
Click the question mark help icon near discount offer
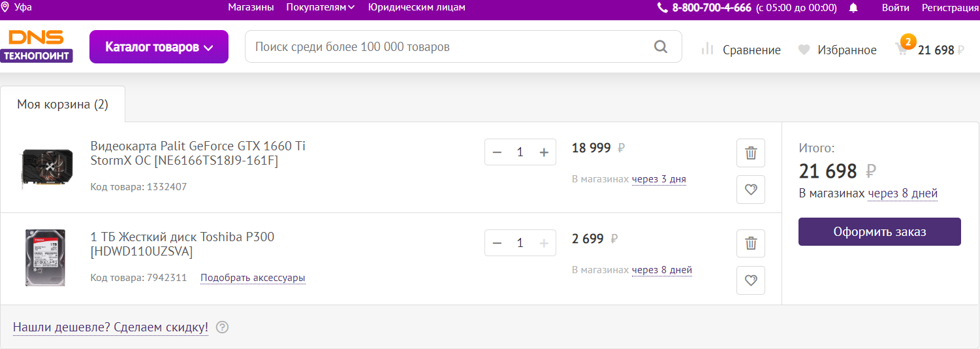click(x=222, y=327)
